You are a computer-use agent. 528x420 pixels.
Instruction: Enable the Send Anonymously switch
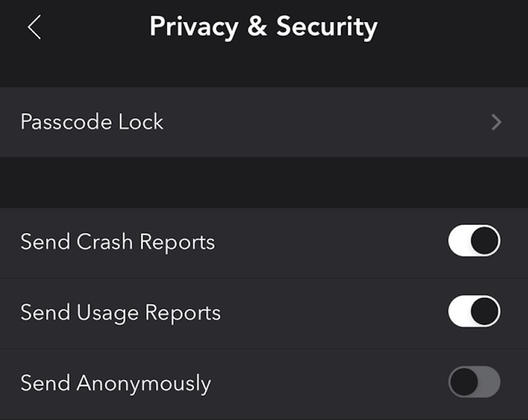[474, 382]
